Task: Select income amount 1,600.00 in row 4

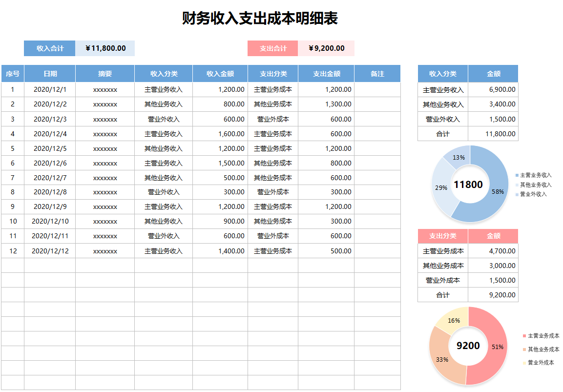Action: pos(220,134)
